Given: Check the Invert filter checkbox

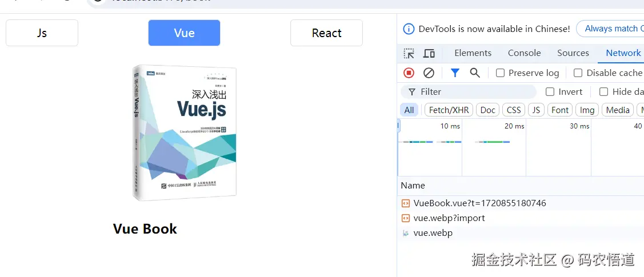Looking at the screenshot, I should point(550,91).
